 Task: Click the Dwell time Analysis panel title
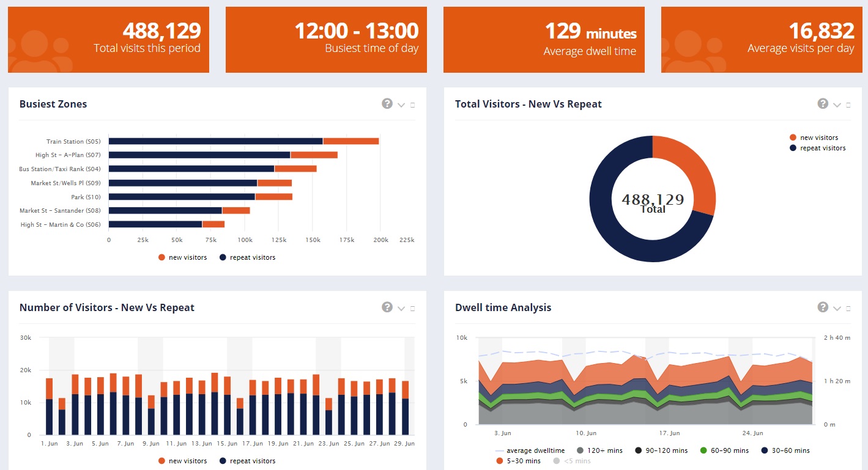[503, 307]
